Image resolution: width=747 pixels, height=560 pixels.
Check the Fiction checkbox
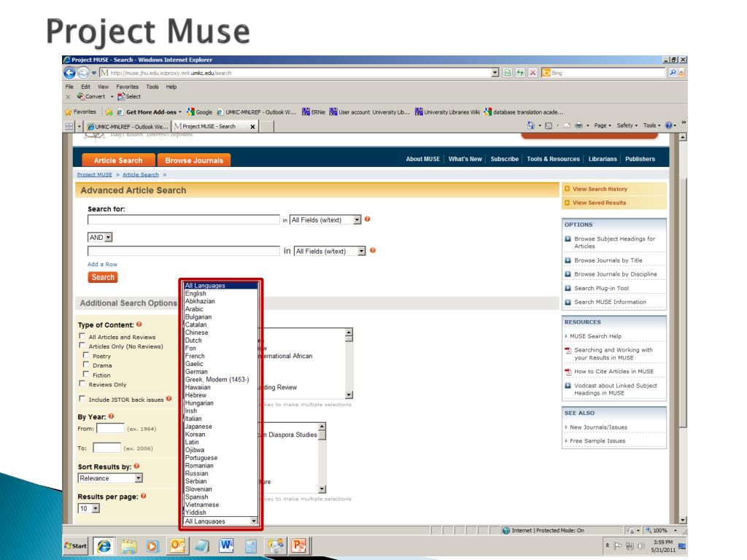click(x=86, y=374)
